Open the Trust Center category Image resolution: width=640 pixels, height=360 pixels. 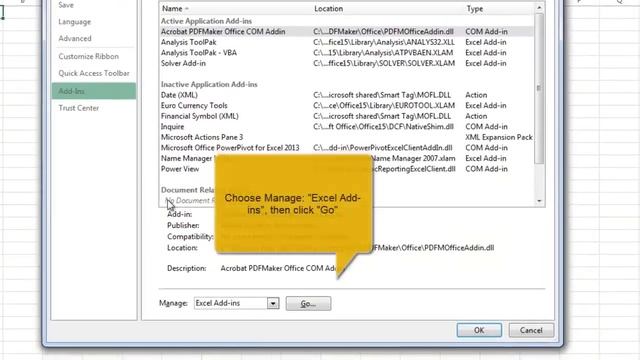point(79,108)
